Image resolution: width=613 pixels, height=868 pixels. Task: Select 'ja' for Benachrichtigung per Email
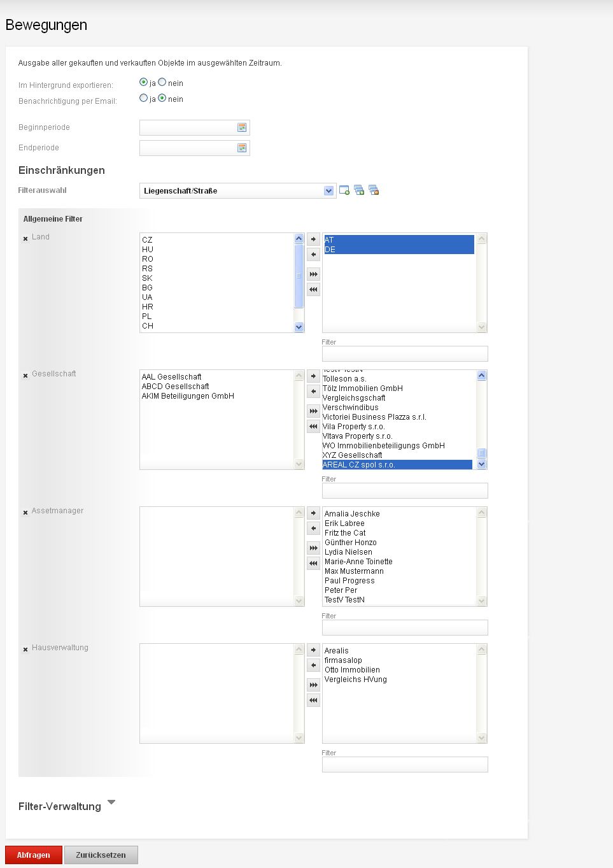point(143,98)
